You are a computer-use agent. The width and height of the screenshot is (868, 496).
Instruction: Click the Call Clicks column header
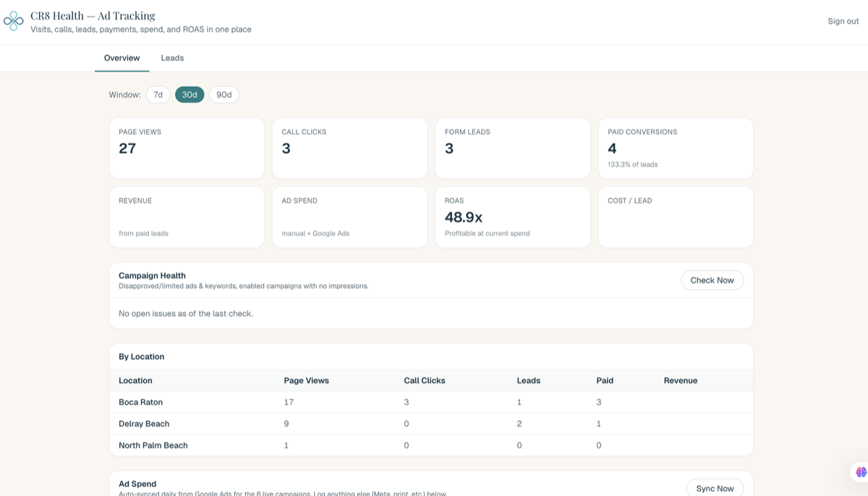(x=425, y=380)
